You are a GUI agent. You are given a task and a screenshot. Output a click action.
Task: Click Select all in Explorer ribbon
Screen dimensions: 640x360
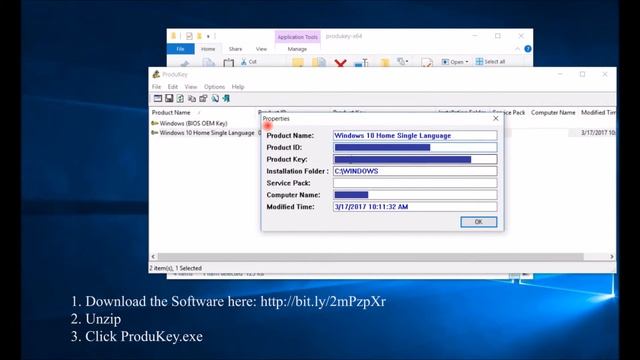[x=490, y=62]
